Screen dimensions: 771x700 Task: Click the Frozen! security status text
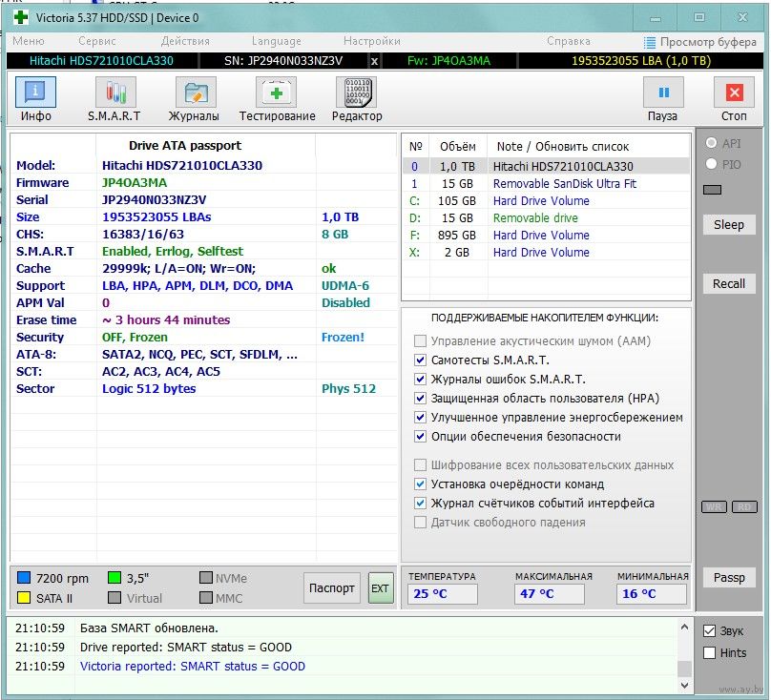[343, 338]
